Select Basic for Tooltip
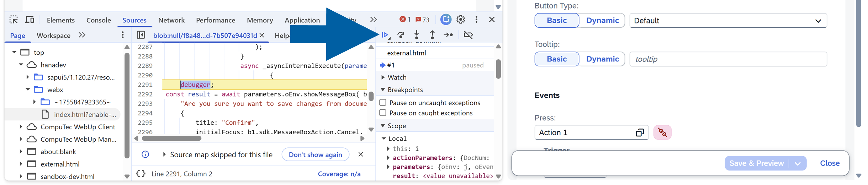This screenshot has width=868, height=185. click(x=557, y=59)
